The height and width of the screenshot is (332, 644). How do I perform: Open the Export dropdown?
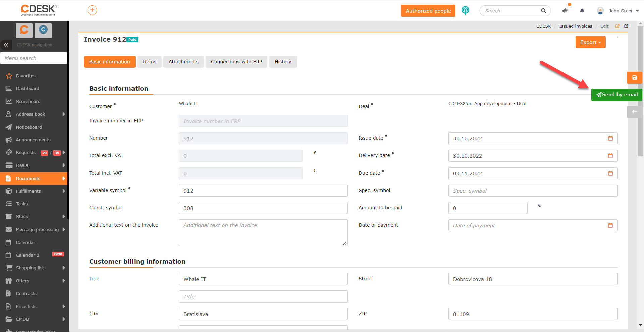(590, 42)
